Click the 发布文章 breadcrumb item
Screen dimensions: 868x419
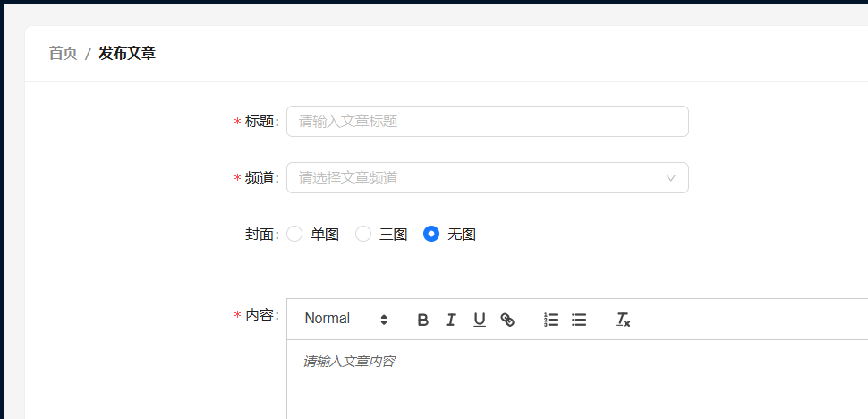[x=127, y=54]
